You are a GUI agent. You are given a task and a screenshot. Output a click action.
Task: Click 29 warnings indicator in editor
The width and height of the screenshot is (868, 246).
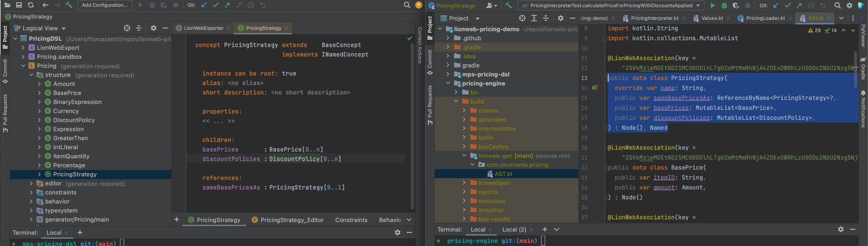(814, 30)
